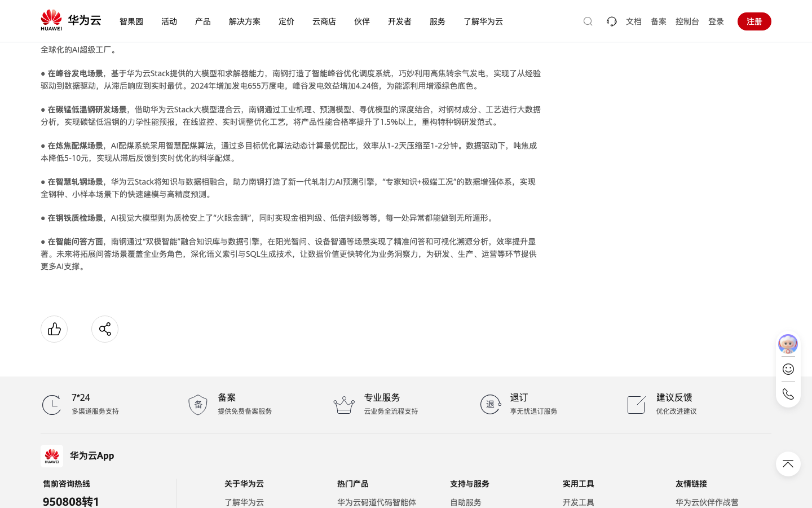Open the 定价 menu
The image size is (812, 508).
[286, 21]
